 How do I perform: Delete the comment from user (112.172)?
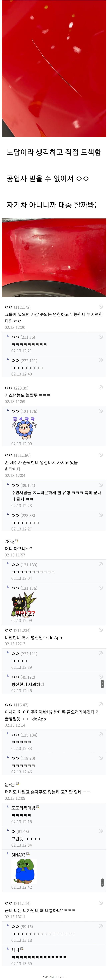click(x=101, y=307)
